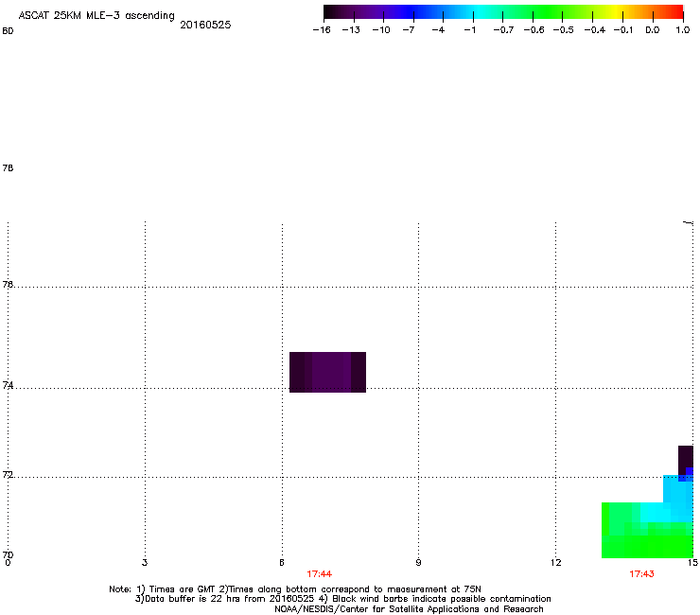Pick the red end of the color bar

coord(674,12)
